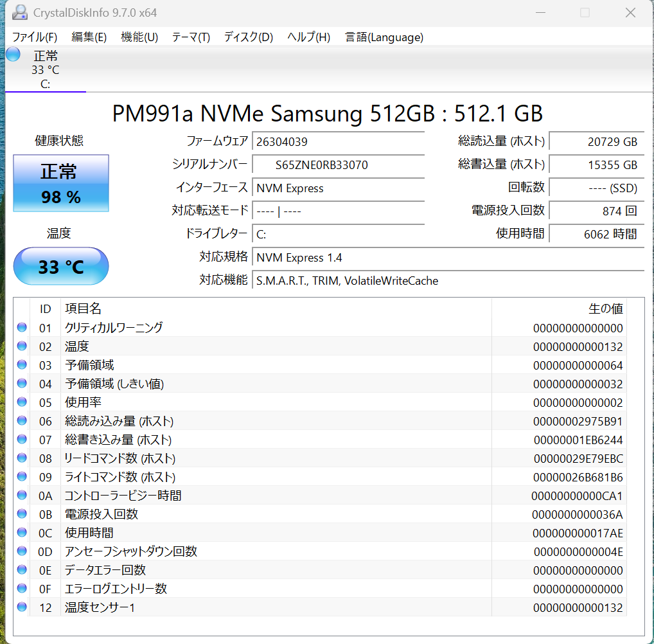Click status orb for アンセーフシャットダウン回数 row
The image size is (654, 644).
[22, 551]
